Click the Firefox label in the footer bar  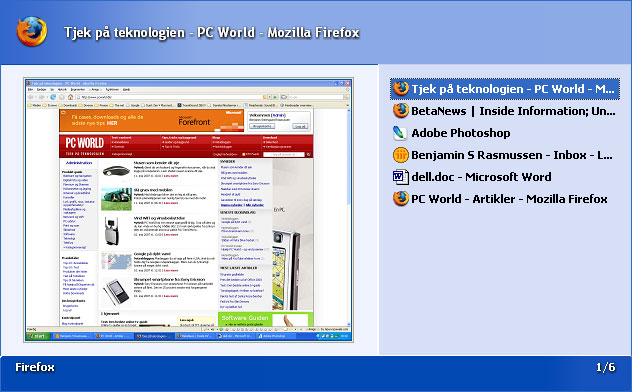(35, 367)
